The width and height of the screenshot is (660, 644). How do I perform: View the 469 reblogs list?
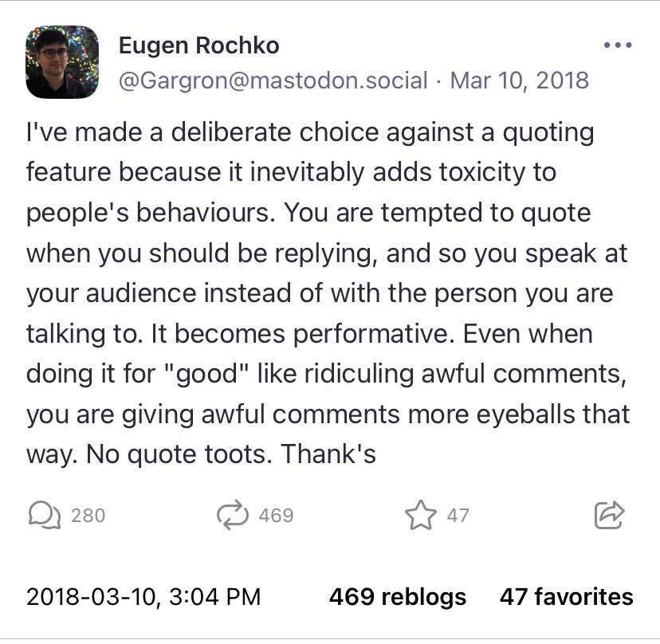coord(398,597)
